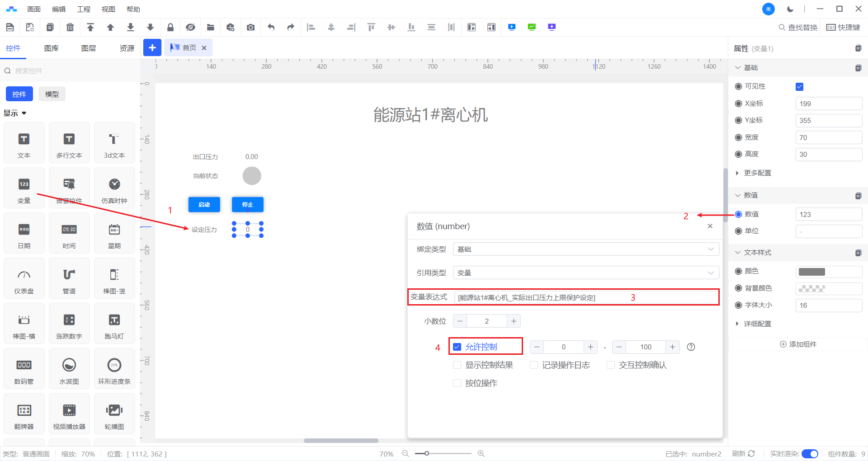Uncheck the 允许控制 checkbox
This screenshot has width=868, height=461.
[457, 347]
